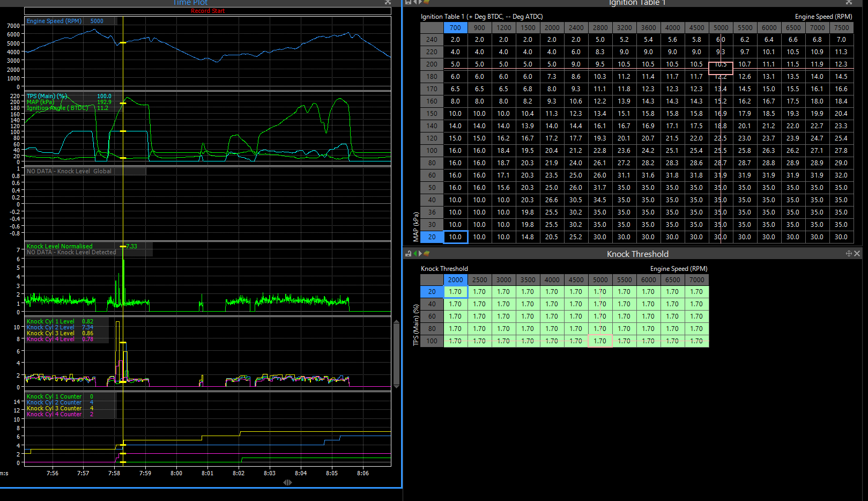This screenshot has height=501, width=868.
Task: Close the Knock Threshold panel
Action: 857,254
